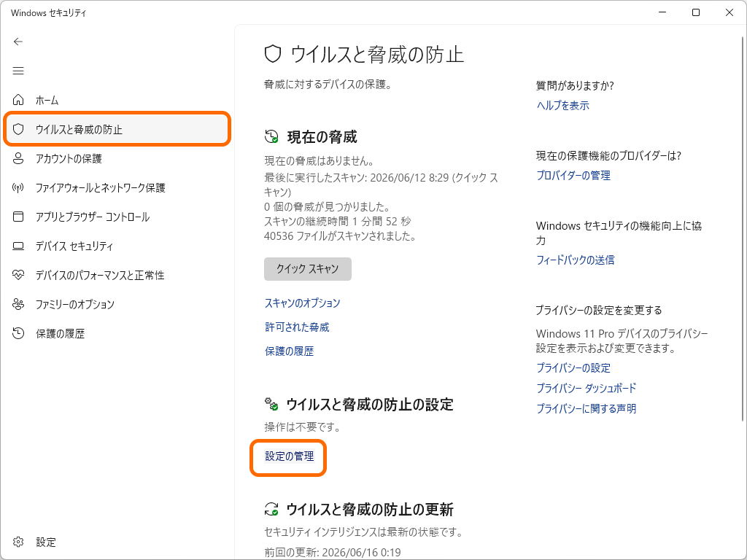Click text 操作は不要です。
747x560 pixels.
[303, 427]
